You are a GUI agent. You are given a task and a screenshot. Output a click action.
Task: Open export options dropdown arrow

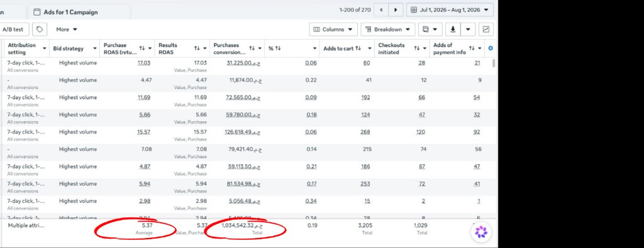coord(468,30)
